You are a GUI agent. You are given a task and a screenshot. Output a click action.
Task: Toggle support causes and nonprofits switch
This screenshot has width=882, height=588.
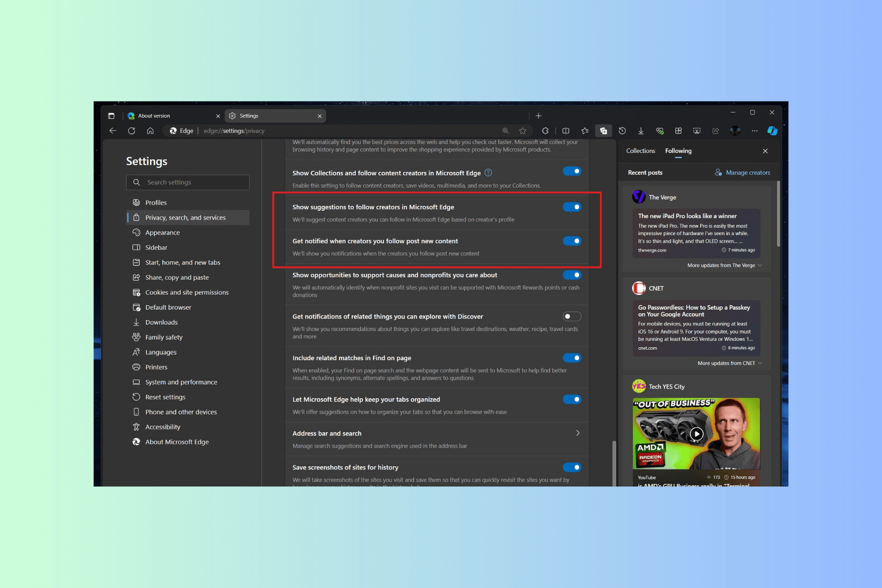572,275
